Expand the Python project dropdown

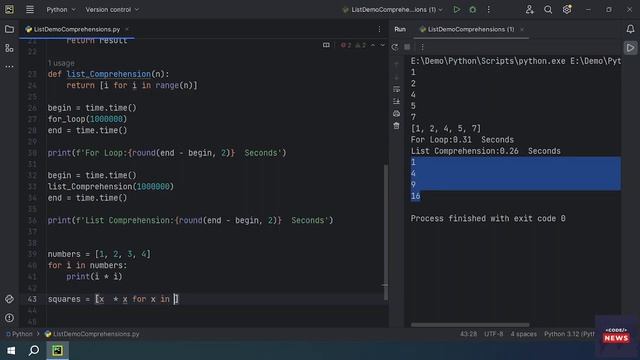[x=61, y=9]
